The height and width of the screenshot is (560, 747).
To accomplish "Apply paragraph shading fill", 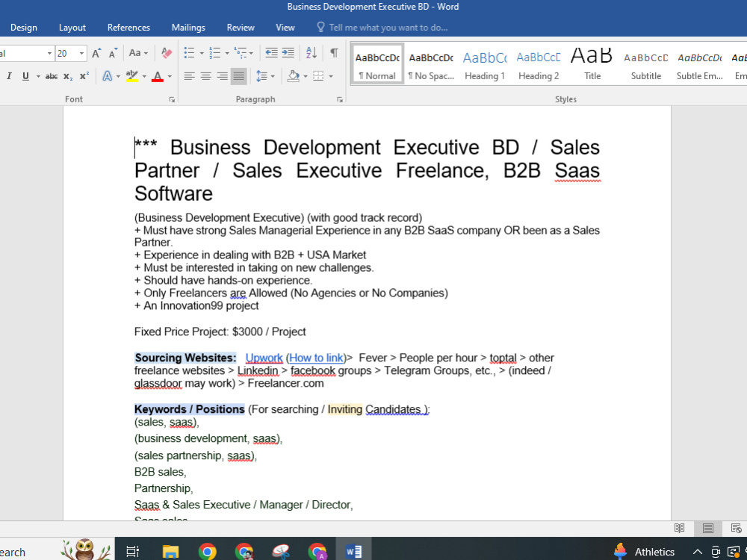I will 294,76.
